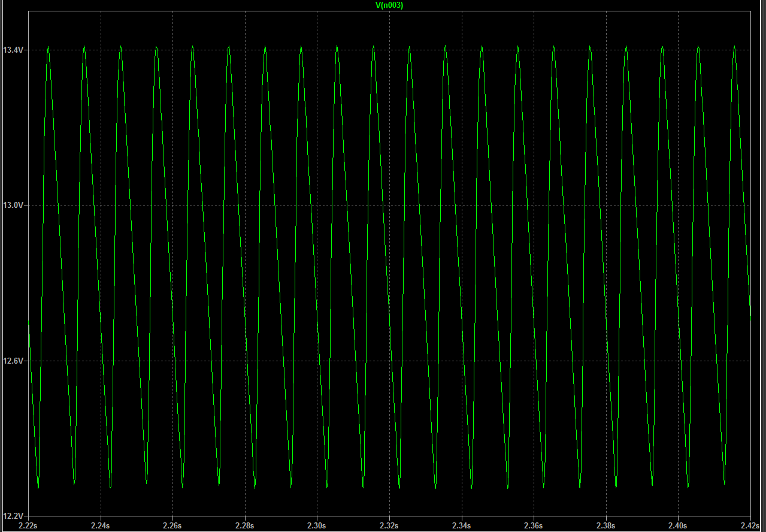Click the 2.24s time axis label
Image resolution: width=766 pixels, height=532 pixels.
coord(101,525)
